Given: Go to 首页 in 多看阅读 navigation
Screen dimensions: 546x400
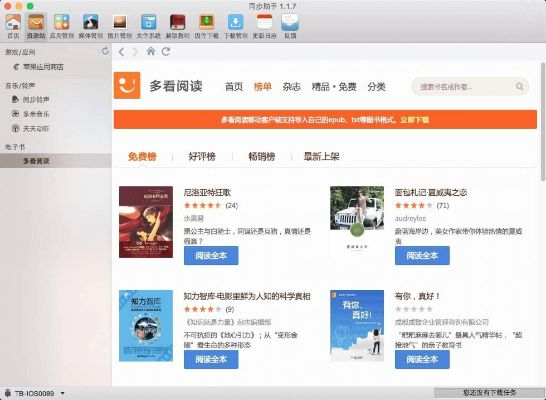Looking at the screenshot, I should click(x=234, y=87).
